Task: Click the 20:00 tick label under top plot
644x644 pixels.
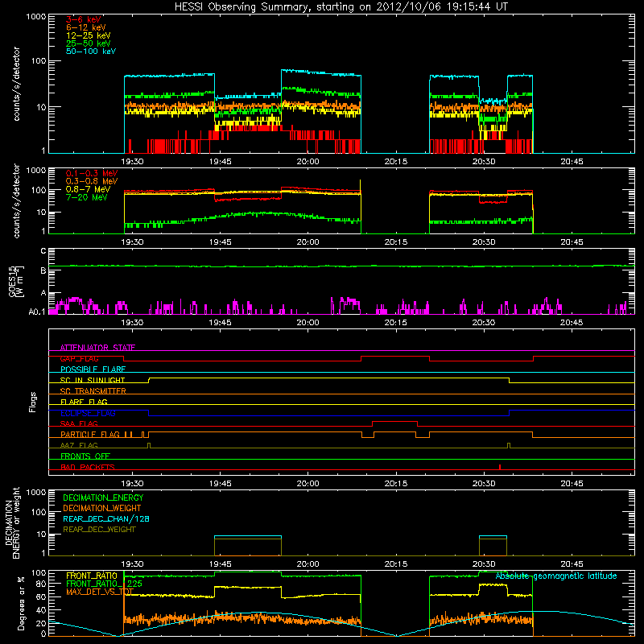Action: (x=308, y=162)
